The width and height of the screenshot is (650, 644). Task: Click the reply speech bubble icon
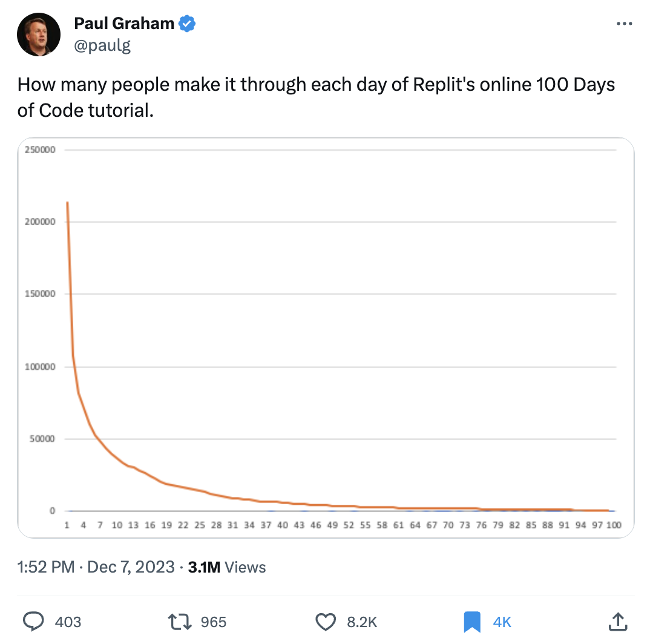point(33,622)
